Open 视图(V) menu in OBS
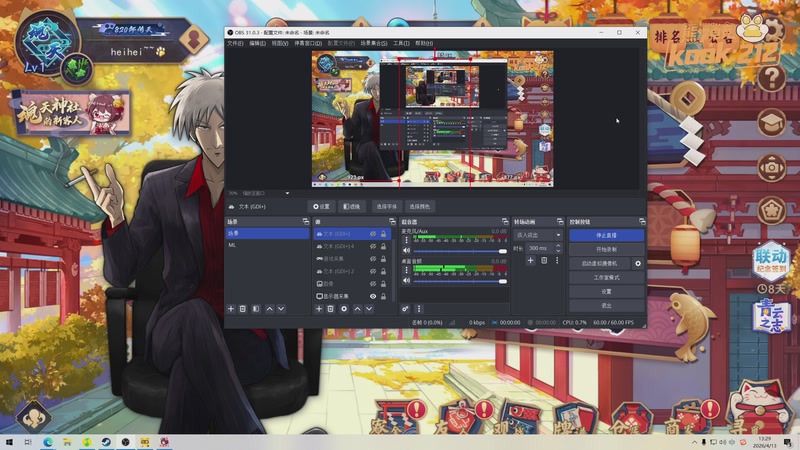Screen dimensions: 800x450 point(280,43)
